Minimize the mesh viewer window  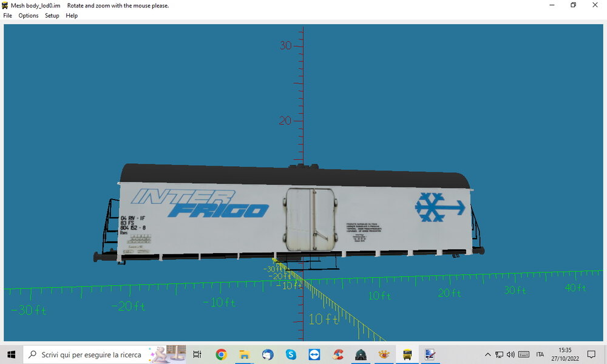click(x=552, y=5)
